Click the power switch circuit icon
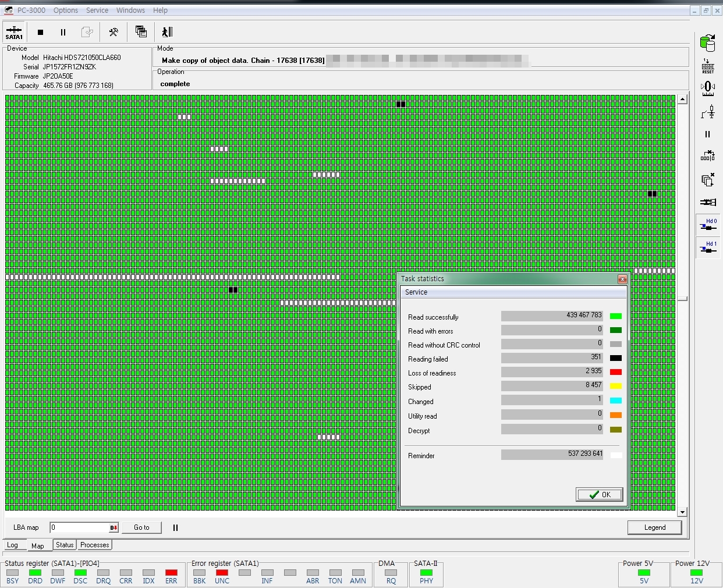 [x=708, y=111]
